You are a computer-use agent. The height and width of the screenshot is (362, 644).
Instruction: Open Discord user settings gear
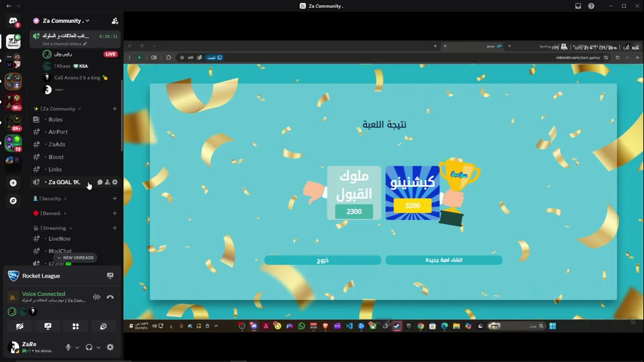pos(110,347)
